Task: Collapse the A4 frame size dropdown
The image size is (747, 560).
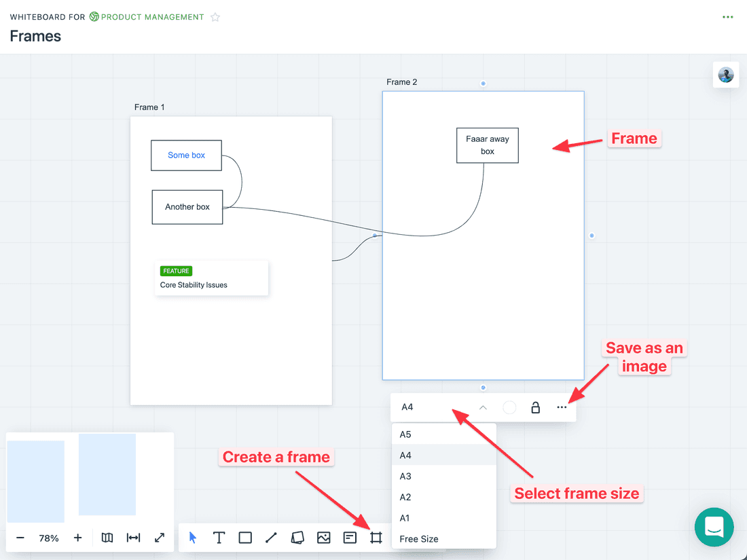Action: coord(483,407)
